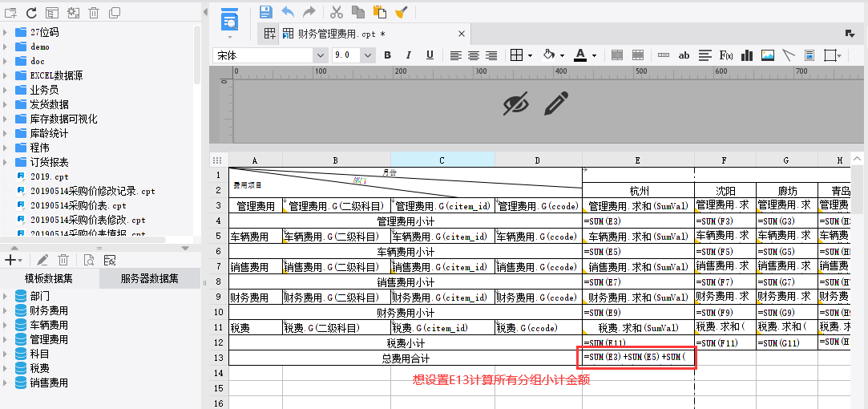Screen dimensions: 868x409
Task: Insert a formula with the F(x) icon
Action: [726, 55]
